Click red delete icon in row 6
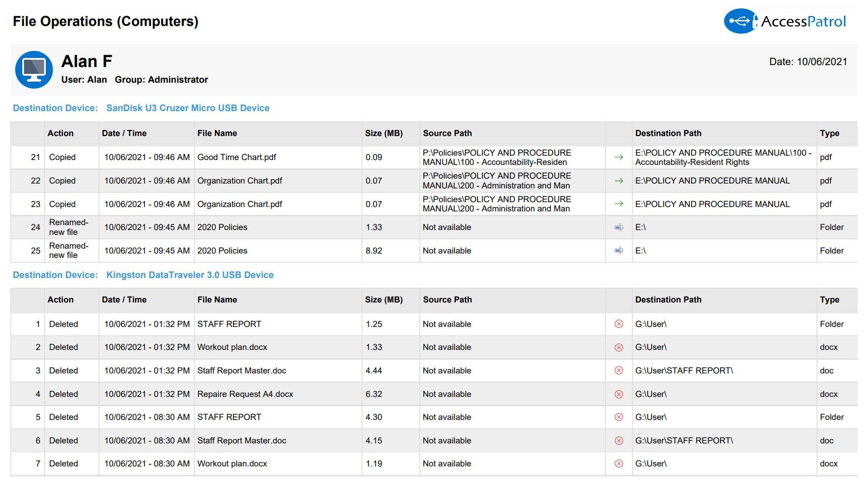Screen dimensions: 868x487 [619, 441]
